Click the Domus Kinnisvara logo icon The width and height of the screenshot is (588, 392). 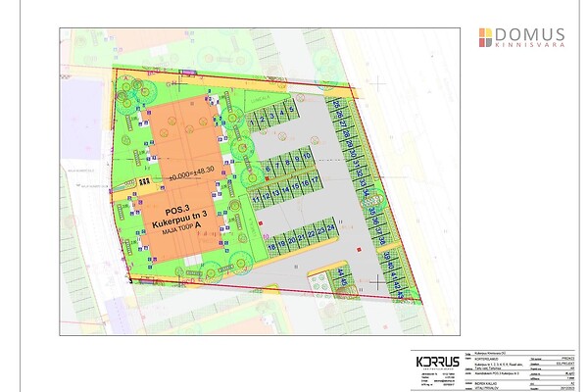[x=487, y=37]
